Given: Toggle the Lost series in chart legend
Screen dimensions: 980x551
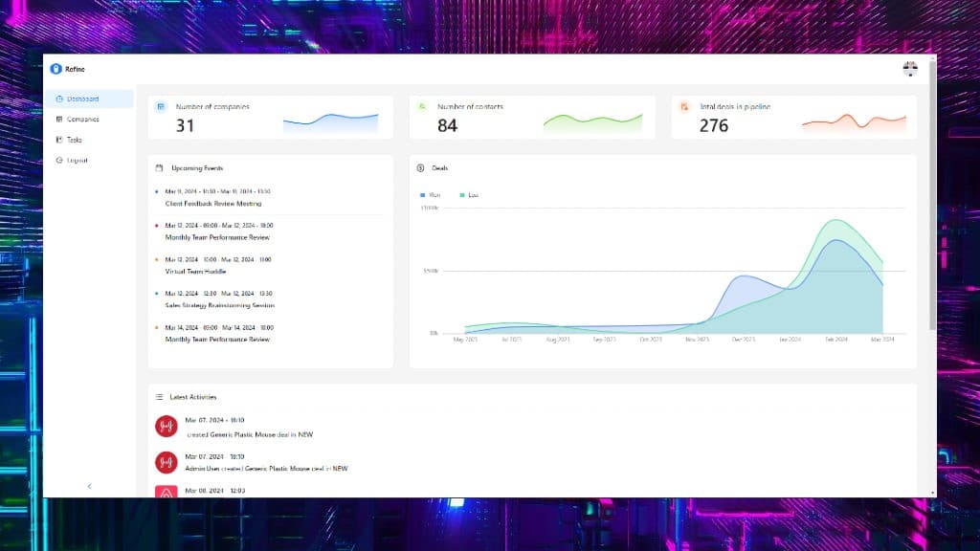Looking at the screenshot, I should (x=469, y=195).
